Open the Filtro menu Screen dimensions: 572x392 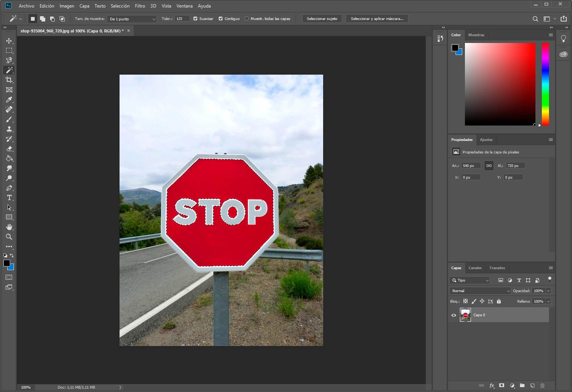140,6
